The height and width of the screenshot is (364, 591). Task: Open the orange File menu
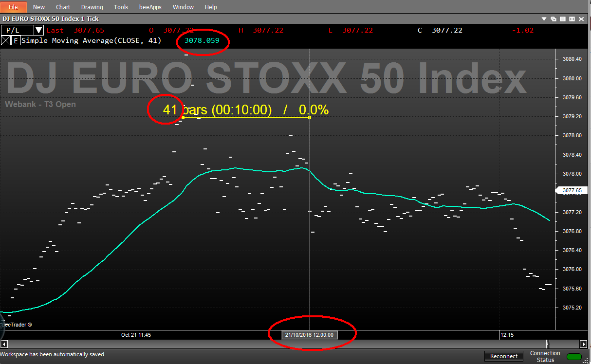point(14,7)
